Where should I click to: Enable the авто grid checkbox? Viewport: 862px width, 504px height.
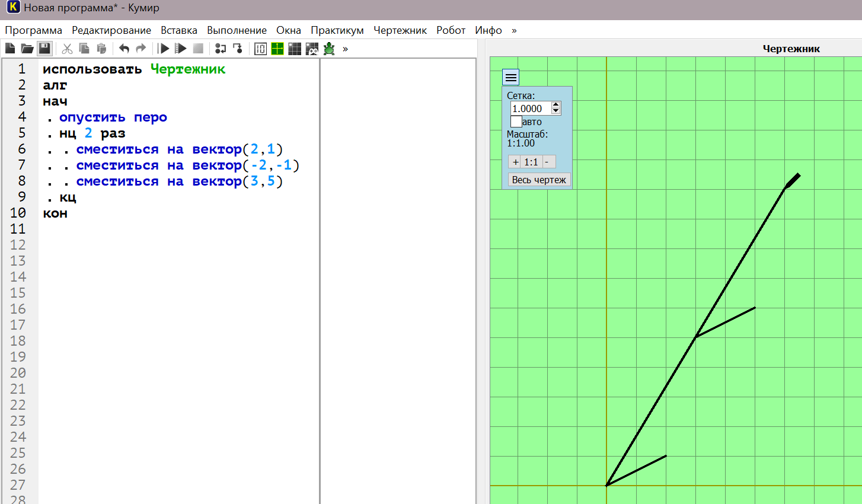[516, 122]
